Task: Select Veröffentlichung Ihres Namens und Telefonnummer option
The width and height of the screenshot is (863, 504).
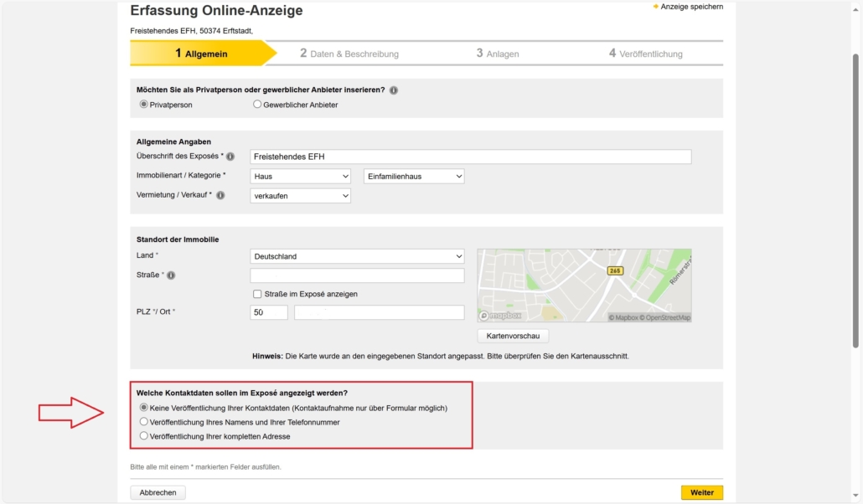Action: tap(144, 423)
